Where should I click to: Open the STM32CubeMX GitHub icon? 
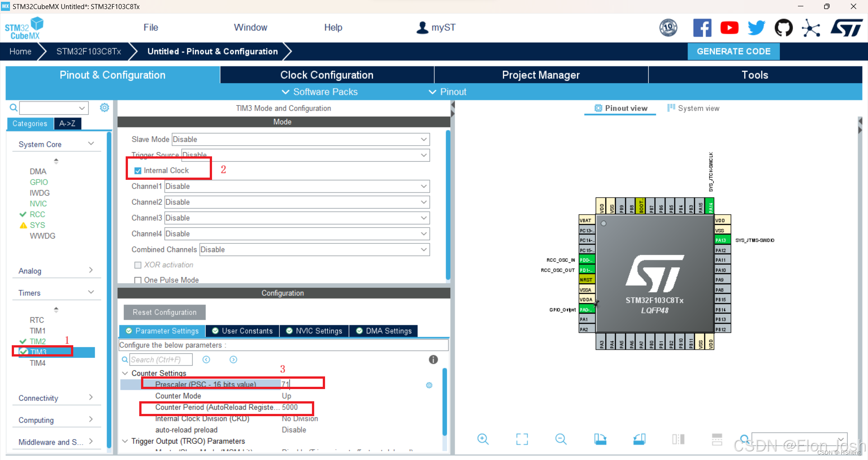pyautogui.click(x=783, y=28)
